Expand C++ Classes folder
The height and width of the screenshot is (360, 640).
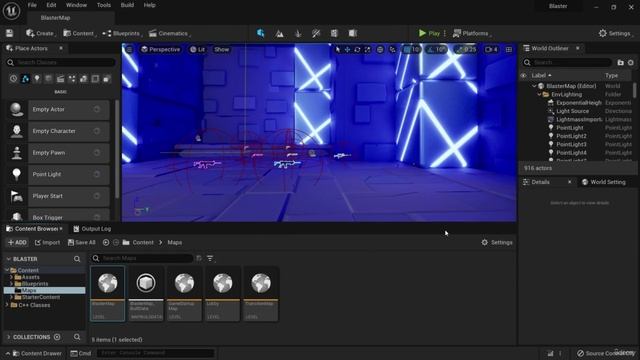click(x=7, y=305)
